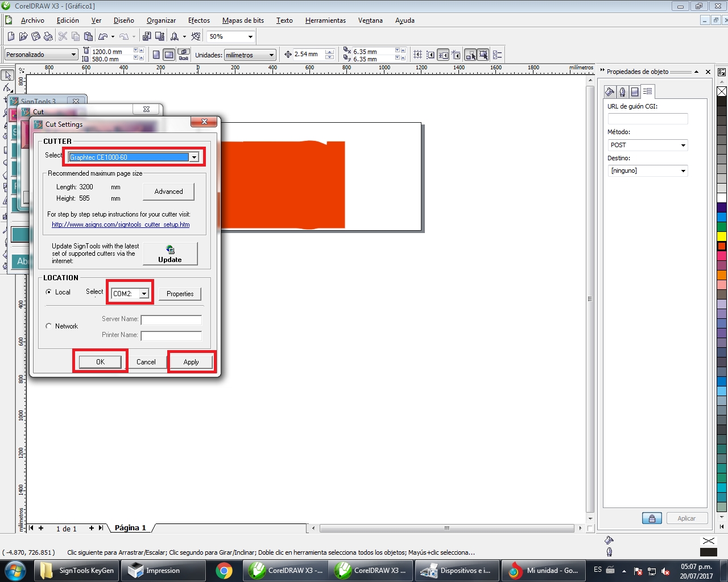
Task: Click OK in Cut Settings
Action: [100, 361]
